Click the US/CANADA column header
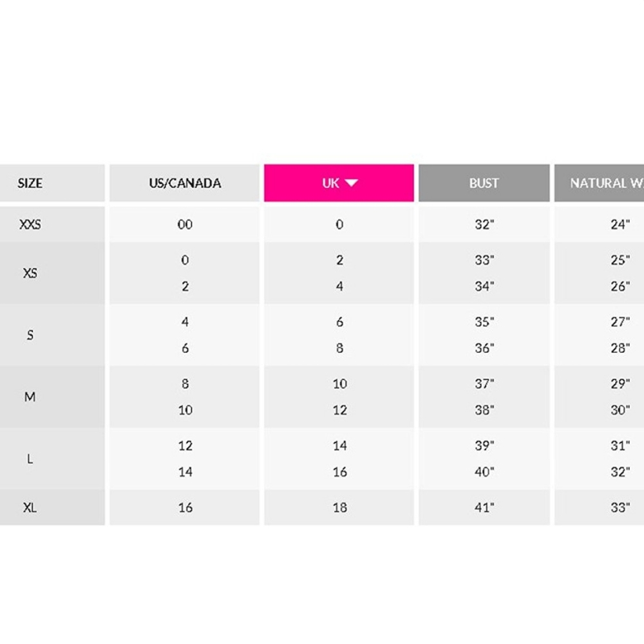Screen dimensions: 644x644 click(x=185, y=183)
